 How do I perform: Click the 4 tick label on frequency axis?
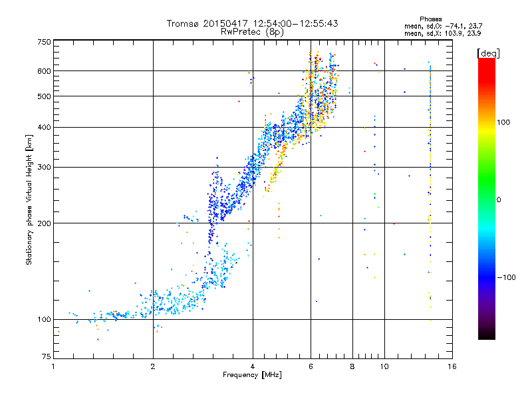(253, 366)
